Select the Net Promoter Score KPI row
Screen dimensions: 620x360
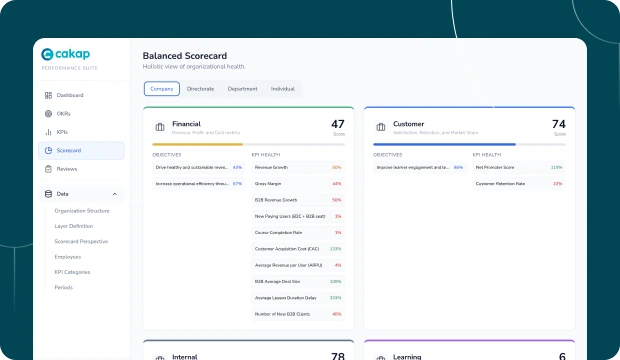coord(519,167)
